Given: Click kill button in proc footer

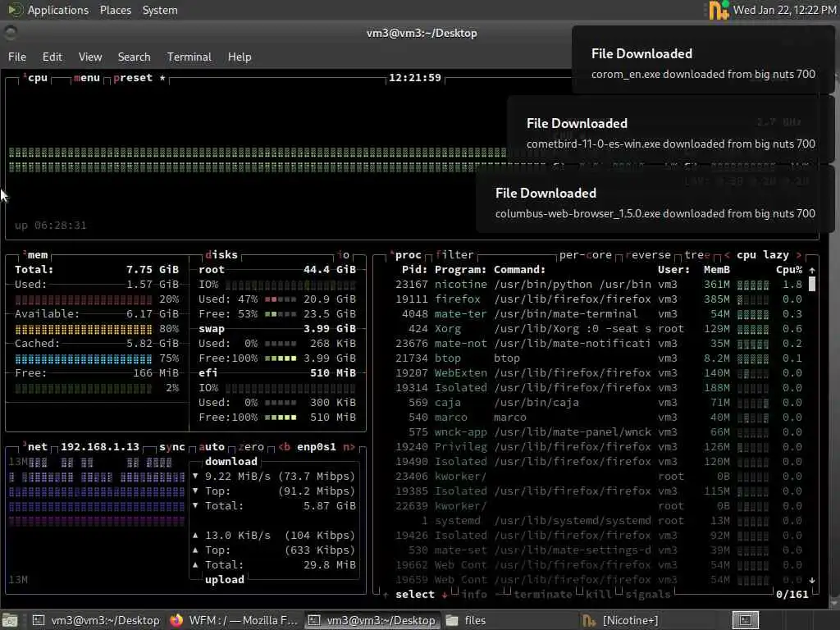Looking at the screenshot, I should point(598,595).
